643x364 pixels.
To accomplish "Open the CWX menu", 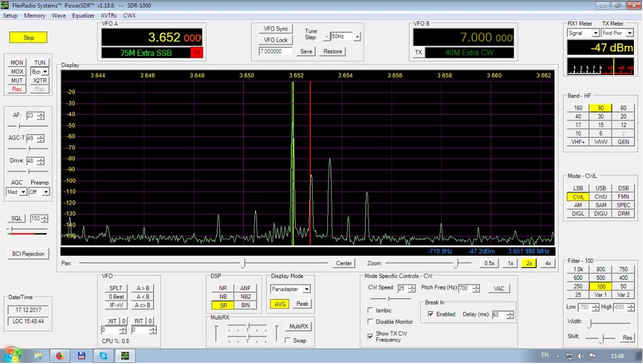I will tap(129, 16).
